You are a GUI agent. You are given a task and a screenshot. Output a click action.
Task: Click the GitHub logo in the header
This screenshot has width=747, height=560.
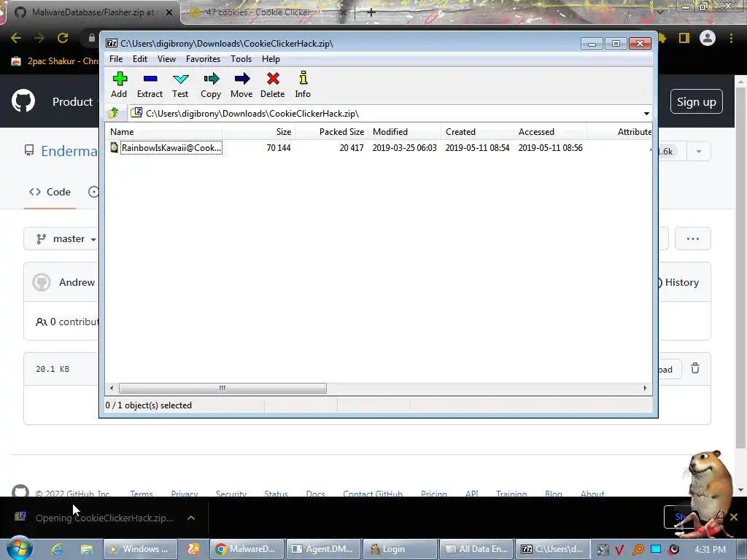23,101
